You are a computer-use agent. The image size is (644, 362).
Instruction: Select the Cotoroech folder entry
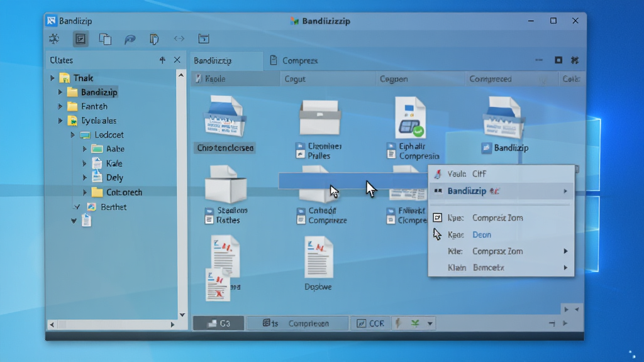(116, 192)
